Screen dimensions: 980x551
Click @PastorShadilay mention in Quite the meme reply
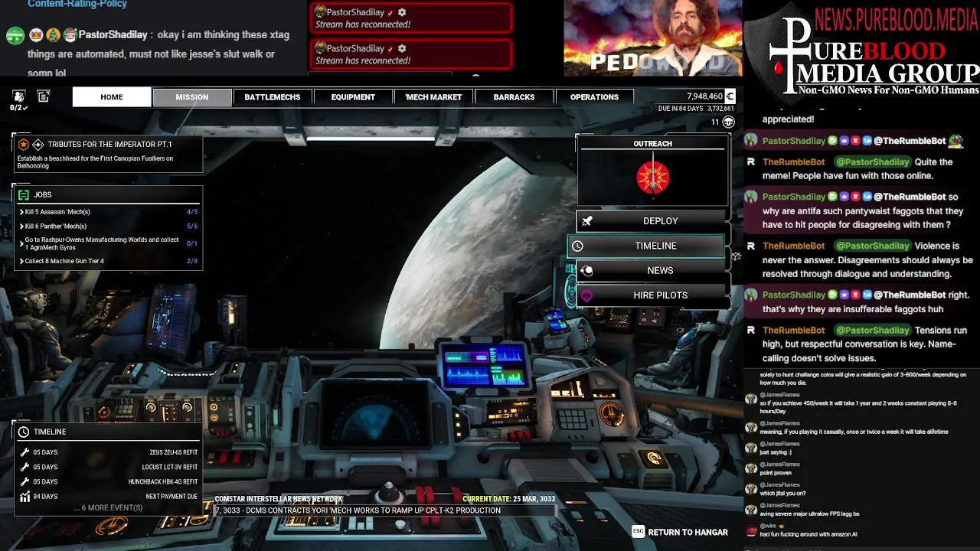(x=873, y=162)
